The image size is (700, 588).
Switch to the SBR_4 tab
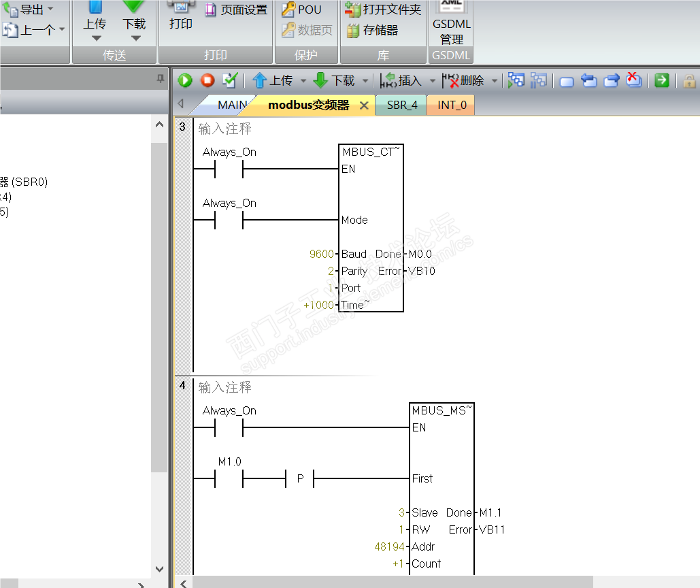(402, 105)
